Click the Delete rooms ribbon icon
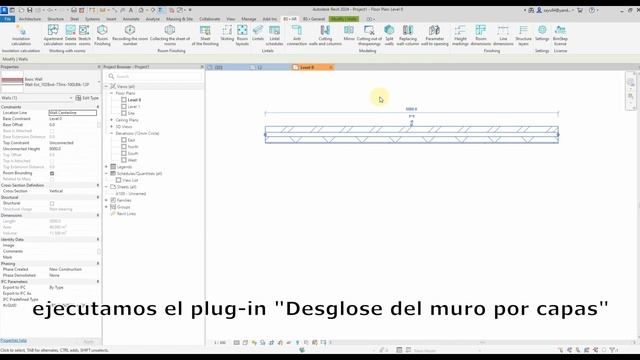This screenshot has width=640, height=360. 71,35
